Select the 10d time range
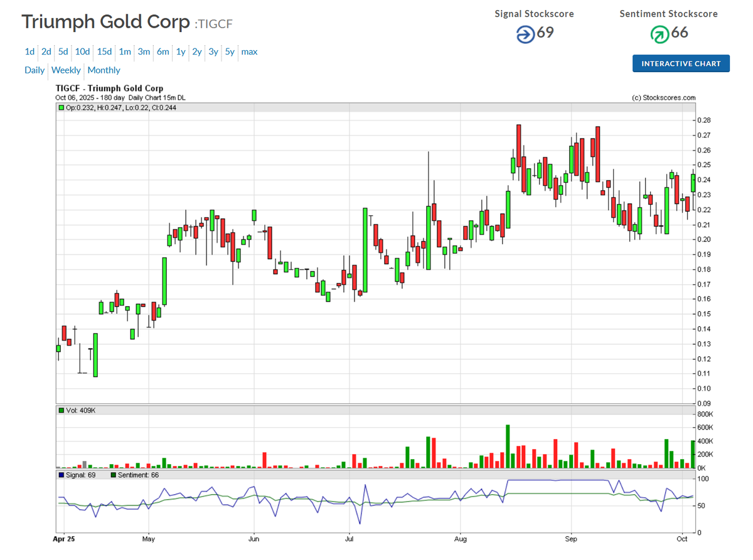Image resolution: width=753 pixels, height=560 pixels. 83,52
